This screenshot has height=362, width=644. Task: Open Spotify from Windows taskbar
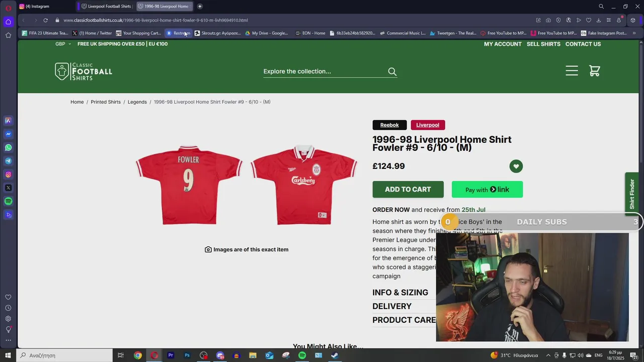pos(302,355)
